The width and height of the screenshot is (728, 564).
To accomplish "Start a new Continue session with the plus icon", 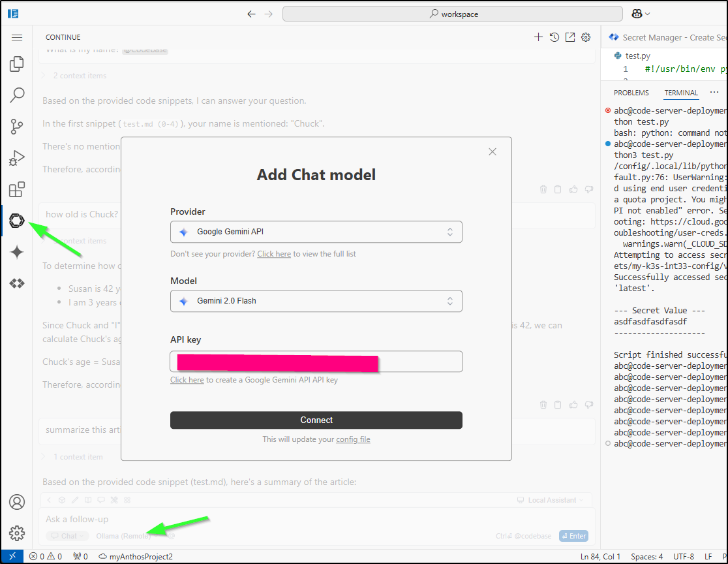I will 538,37.
